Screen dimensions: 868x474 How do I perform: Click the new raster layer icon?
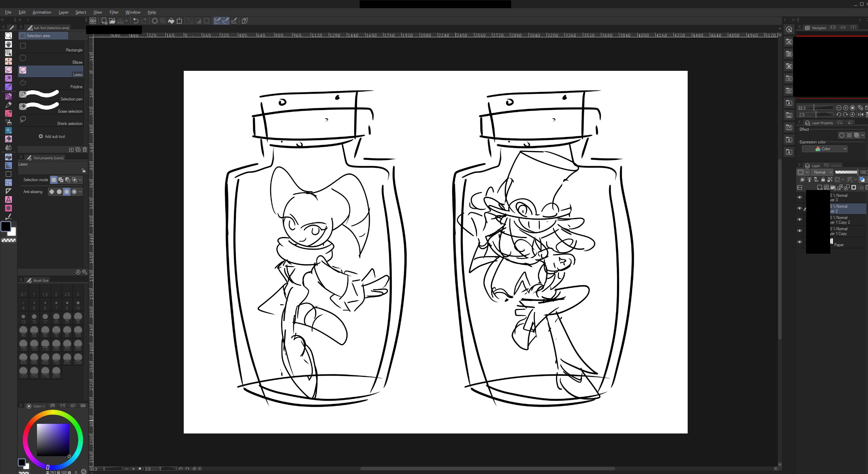coord(820,187)
